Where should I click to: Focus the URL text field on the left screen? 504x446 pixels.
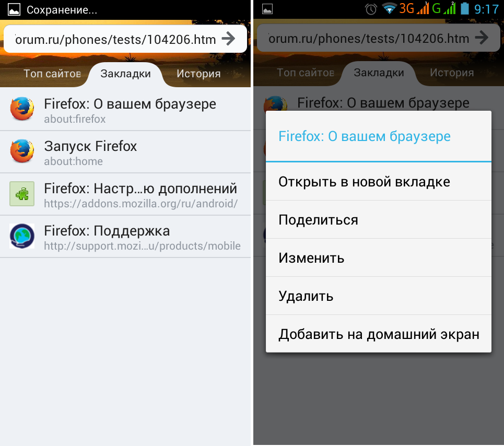pos(115,39)
